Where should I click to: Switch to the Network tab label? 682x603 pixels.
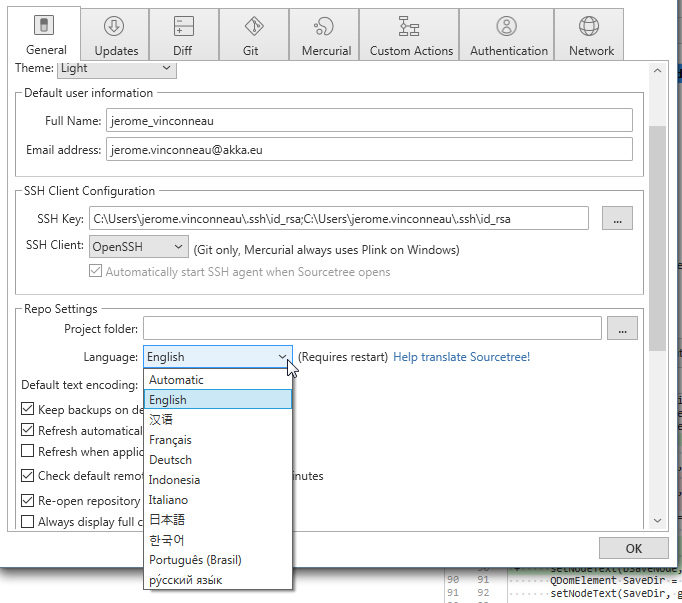point(592,51)
